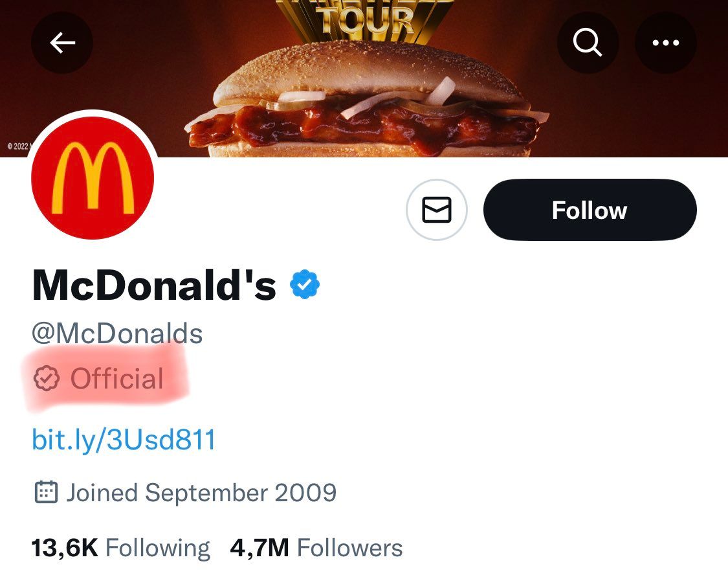This screenshot has height=588, width=728.
Task: Open search with the magnifier icon
Action: point(588,43)
